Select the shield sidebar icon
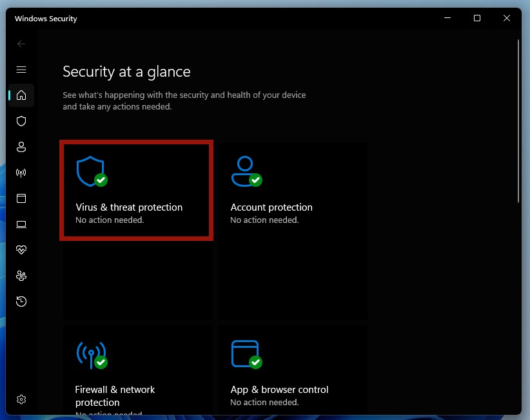Screen dimensions: 530x420 click(x=21, y=121)
